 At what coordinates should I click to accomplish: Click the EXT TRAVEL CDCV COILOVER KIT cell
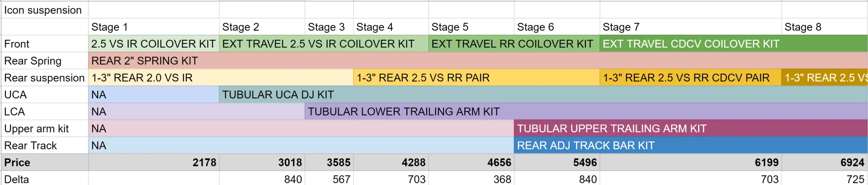pyautogui.click(x=734, y=44)
